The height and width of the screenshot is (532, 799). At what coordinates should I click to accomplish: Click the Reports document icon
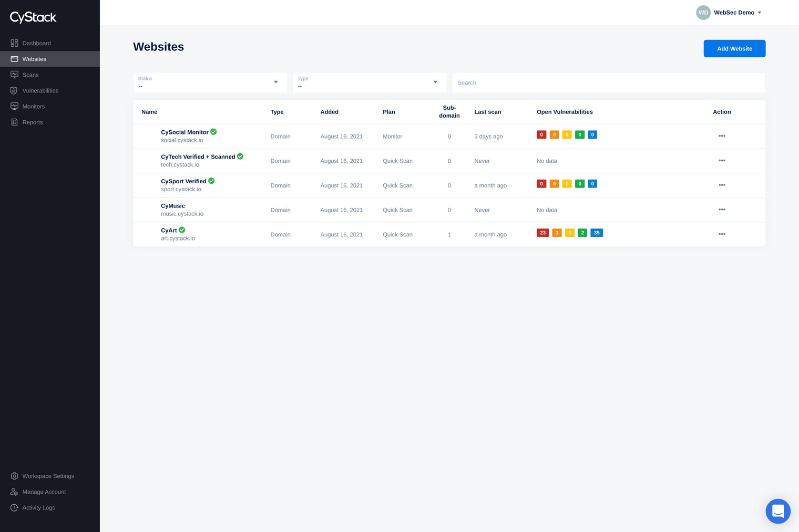14,122
